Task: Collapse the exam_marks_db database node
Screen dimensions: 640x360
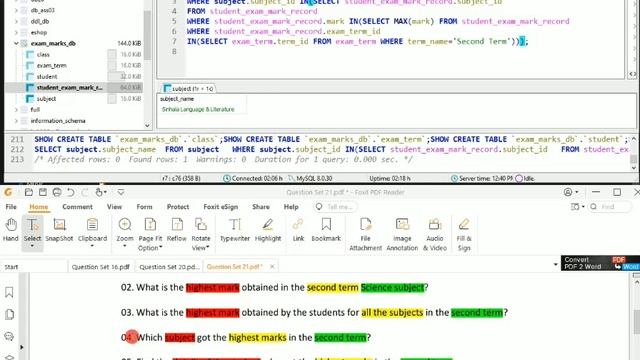Action: coord(16,43)
